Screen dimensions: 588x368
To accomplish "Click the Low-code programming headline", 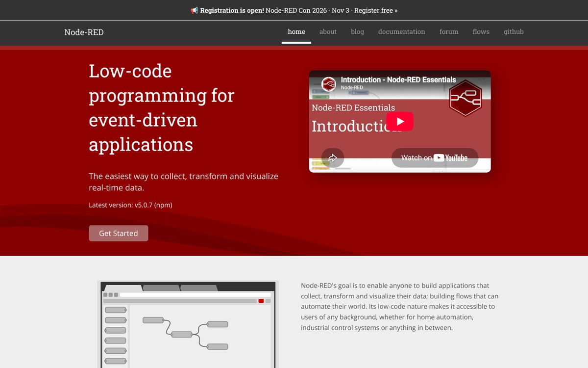I will pos(162,107).
